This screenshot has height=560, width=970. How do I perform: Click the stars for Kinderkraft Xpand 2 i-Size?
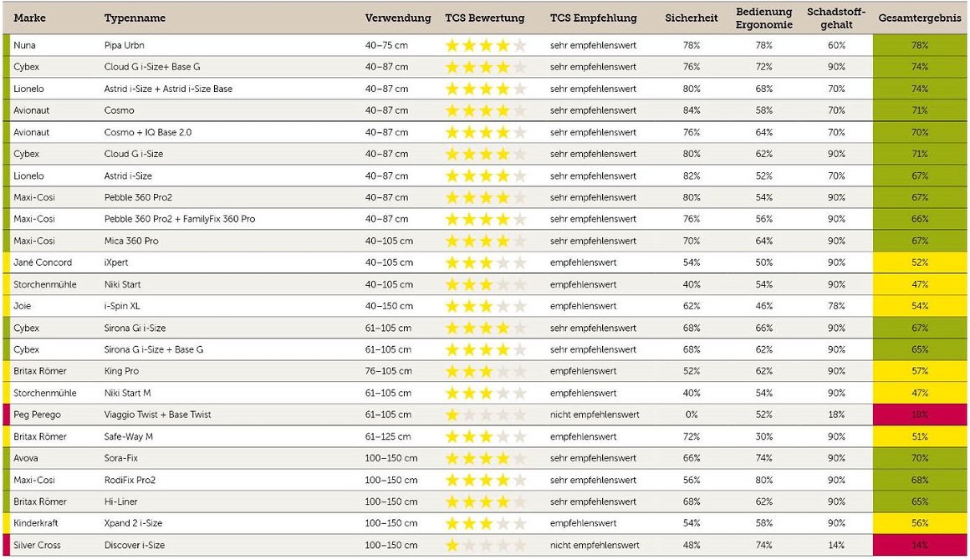[486, 524]
